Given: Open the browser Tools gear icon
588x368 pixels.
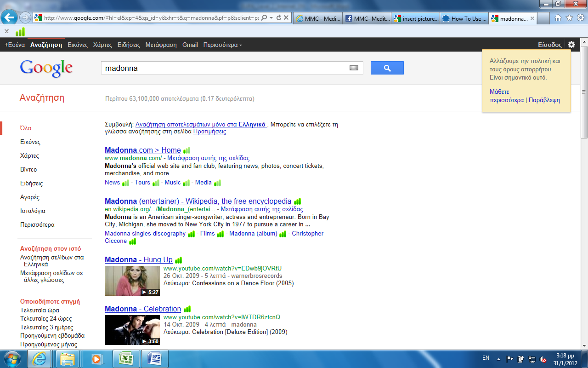Looking at the screenshot, I should [x=580, y=18].
